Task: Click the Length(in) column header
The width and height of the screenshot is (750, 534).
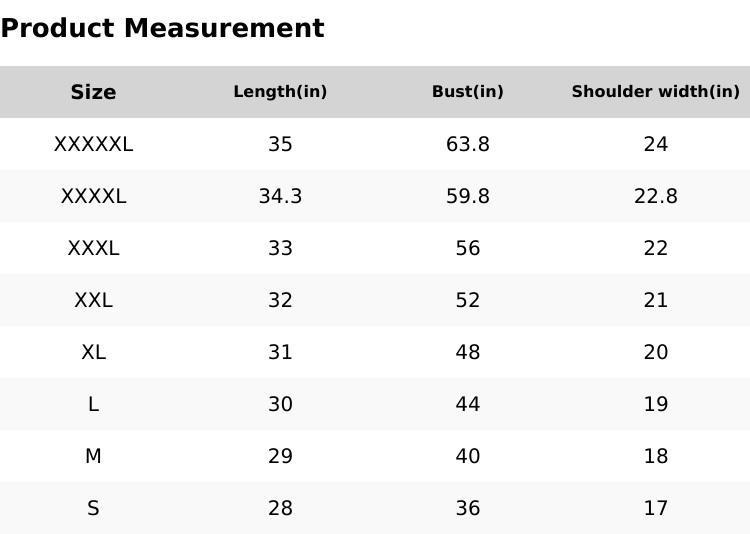Action: pos(280,92)
